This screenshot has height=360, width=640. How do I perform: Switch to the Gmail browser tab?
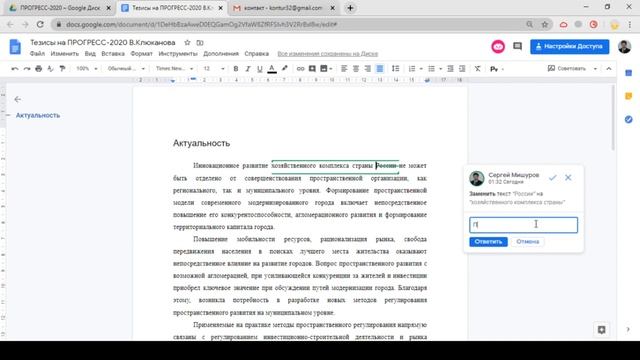[284, 8]
